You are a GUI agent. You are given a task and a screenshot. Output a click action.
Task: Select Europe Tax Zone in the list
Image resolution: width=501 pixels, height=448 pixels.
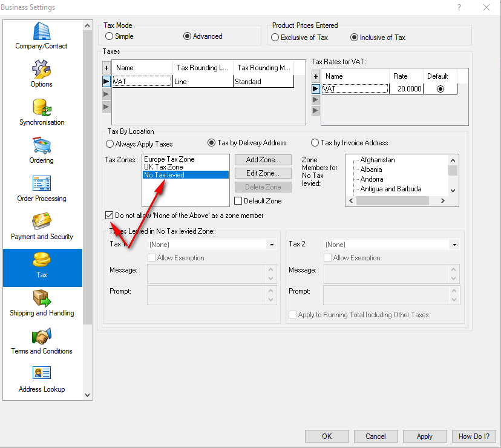[x=169, y=159]
